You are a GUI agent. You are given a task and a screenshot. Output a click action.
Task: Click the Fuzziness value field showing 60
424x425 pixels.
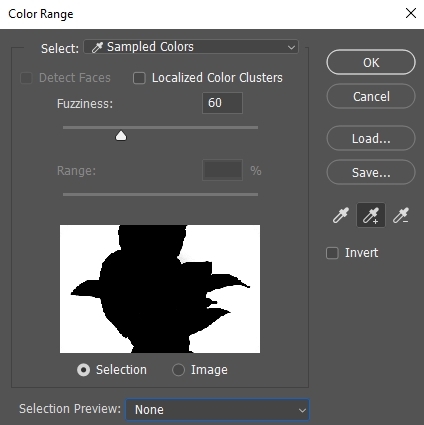222,103
